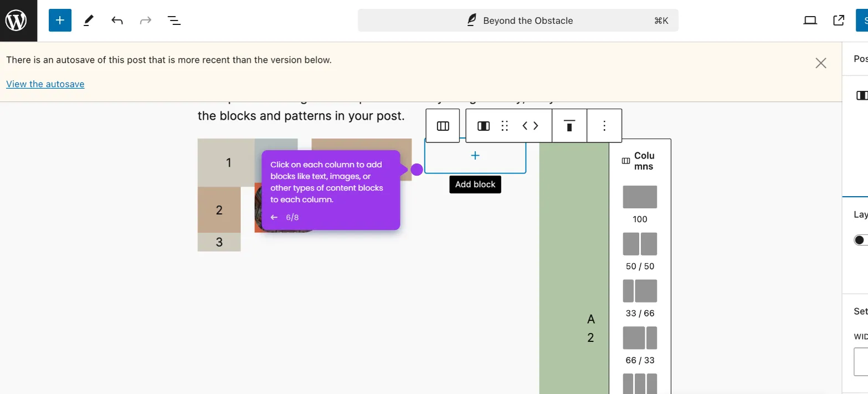
Task: Choose the 50 / 50 column layout
Action: [640, 244]
